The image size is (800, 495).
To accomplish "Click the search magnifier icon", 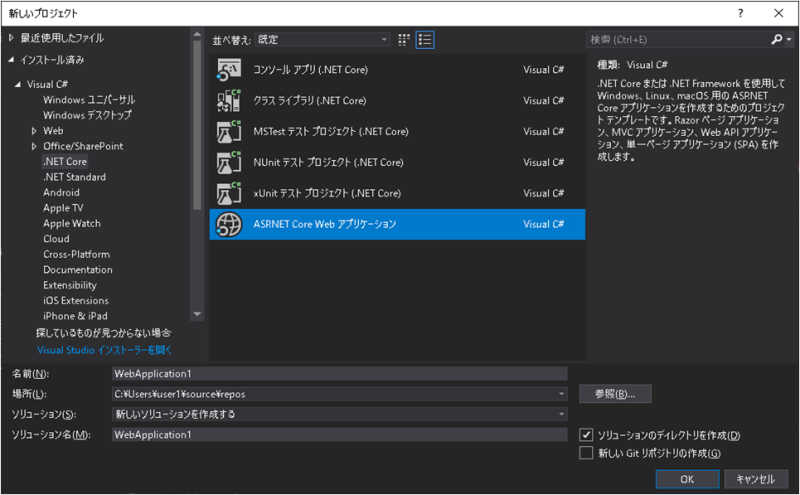I will click(776, 39).
